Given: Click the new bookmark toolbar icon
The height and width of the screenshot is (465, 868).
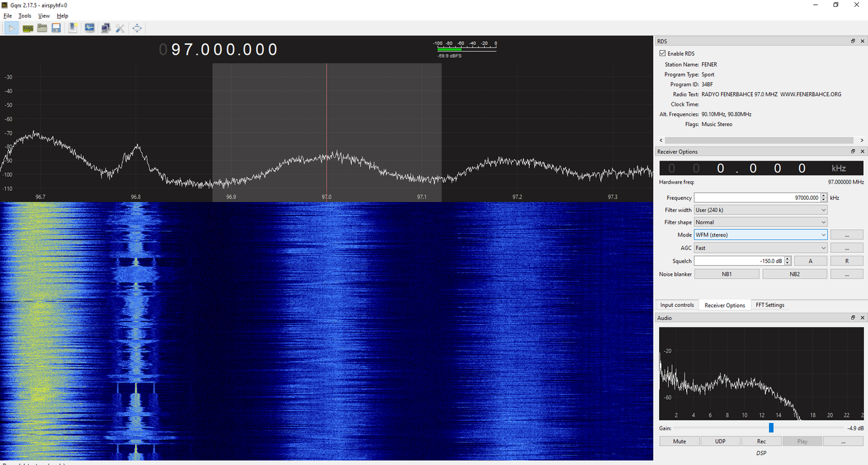Looking at the screenshot, I should click(73, 28).
